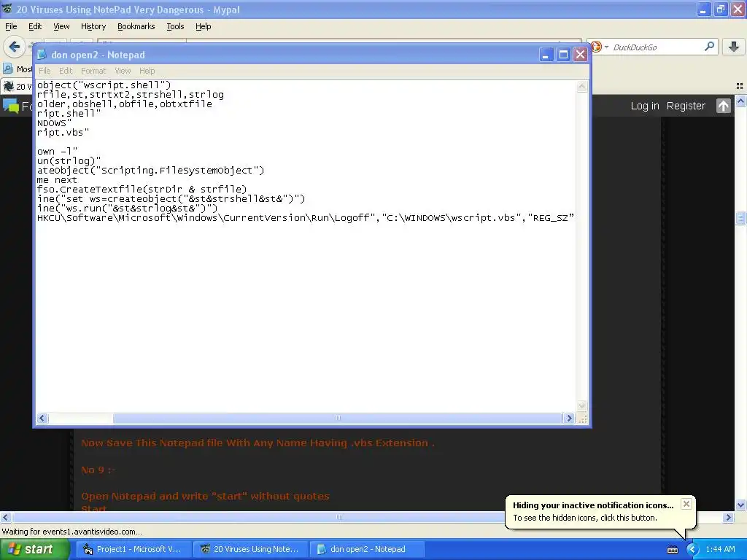
Task: Click the forum speech-bubble logo icon
Action: tap(10, 106)
